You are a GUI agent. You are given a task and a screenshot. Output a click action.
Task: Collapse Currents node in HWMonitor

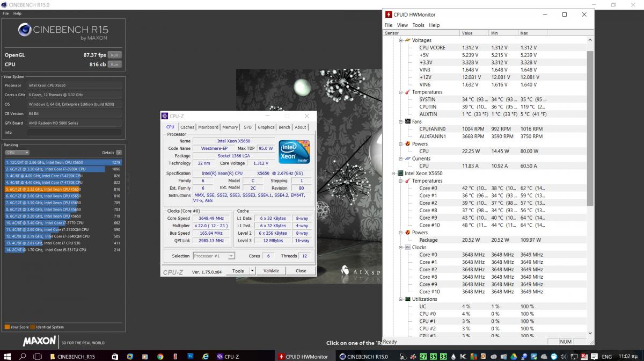coord(401,158)
